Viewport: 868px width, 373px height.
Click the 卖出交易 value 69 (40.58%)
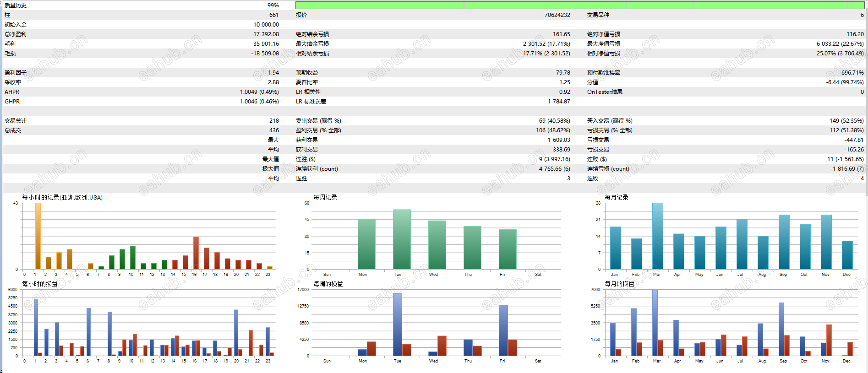click(x=554, y=121)
